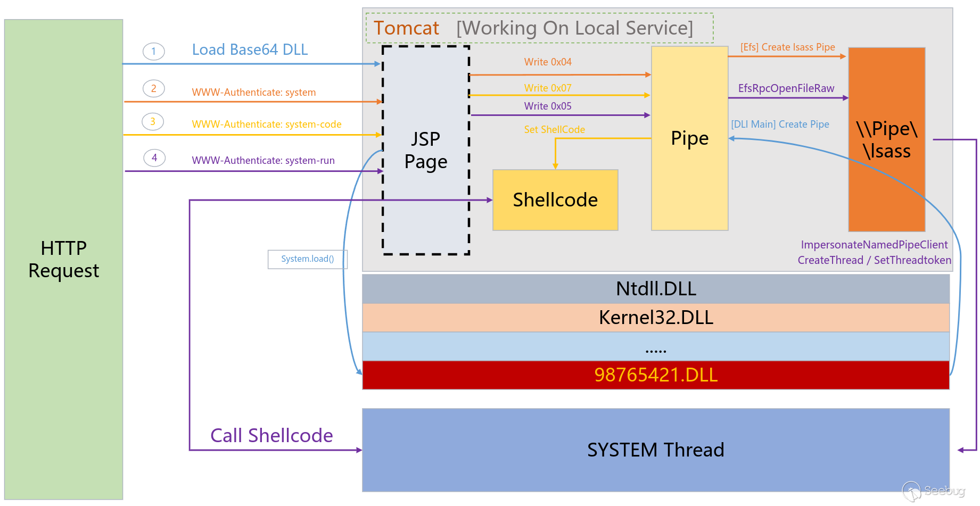Click the "Write 0x07" label
The height and width of the screenshot is (506, 980).
[x=548, y=88]
